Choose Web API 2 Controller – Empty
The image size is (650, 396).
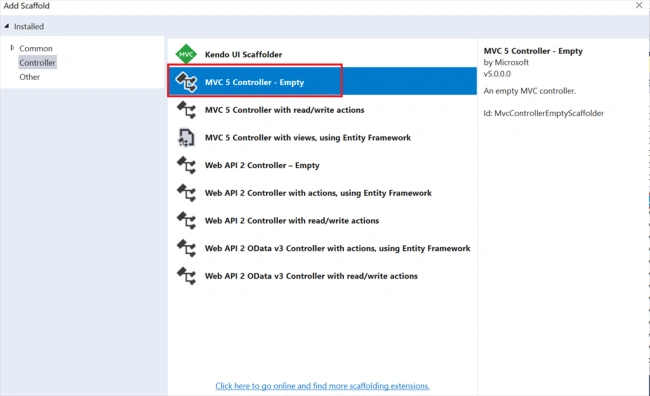(x=322, y=165)
